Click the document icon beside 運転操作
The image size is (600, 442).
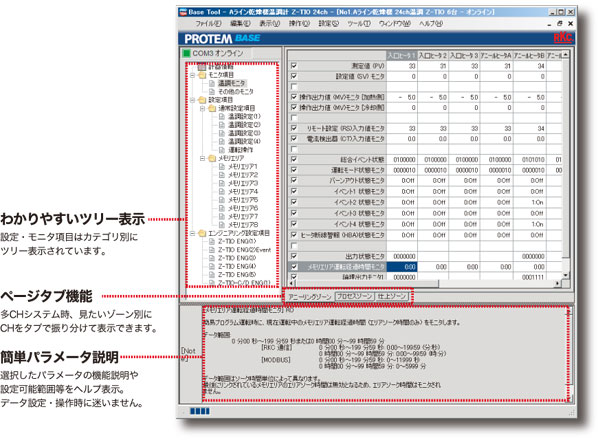pos(222,150)
